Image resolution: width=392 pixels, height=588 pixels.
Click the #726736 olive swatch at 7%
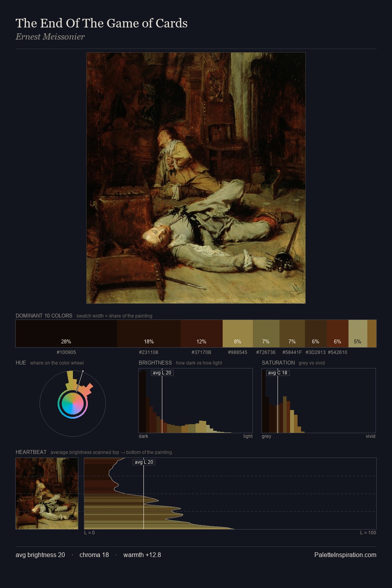click(266, 334)
